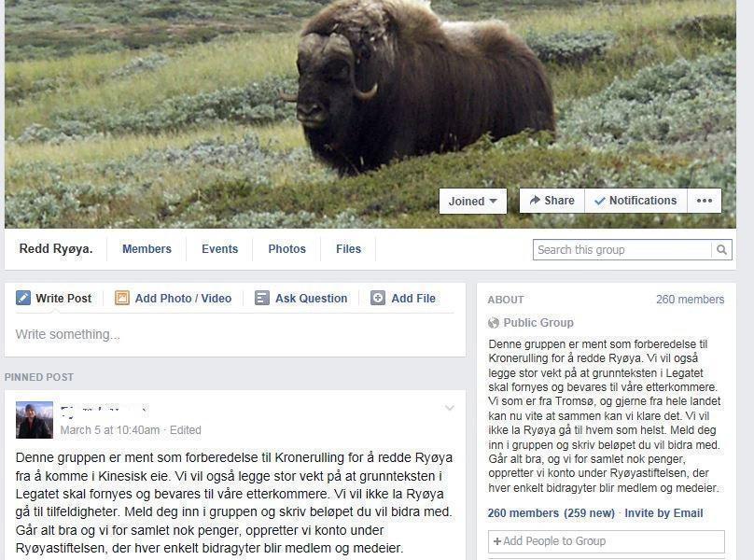Focus the Search this group field
Screen dimensions: 754x560
click(622, 250)
